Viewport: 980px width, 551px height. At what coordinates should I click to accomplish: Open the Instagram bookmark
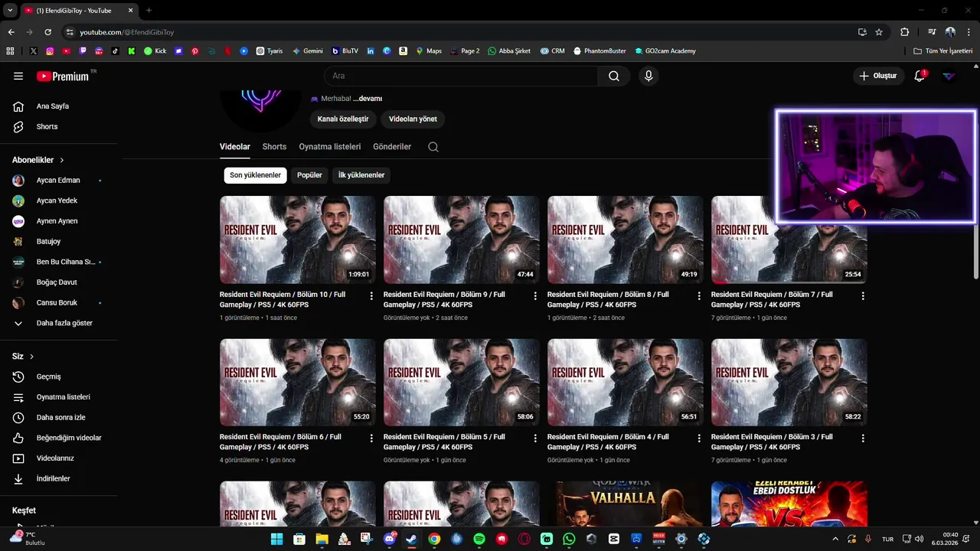(x=50, y=51)
